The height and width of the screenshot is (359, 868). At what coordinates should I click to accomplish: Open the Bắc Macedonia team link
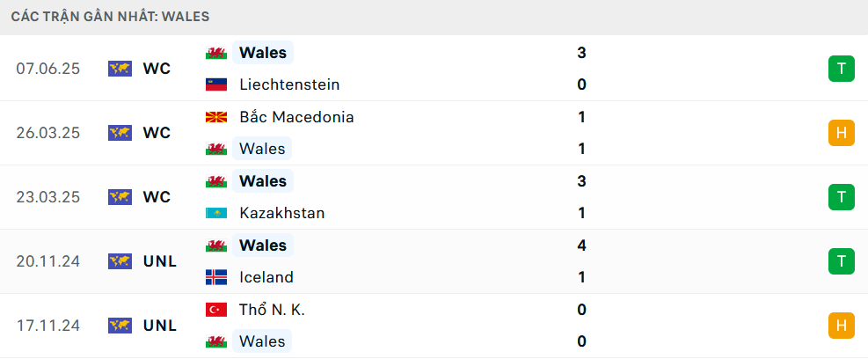pos(296,117)
